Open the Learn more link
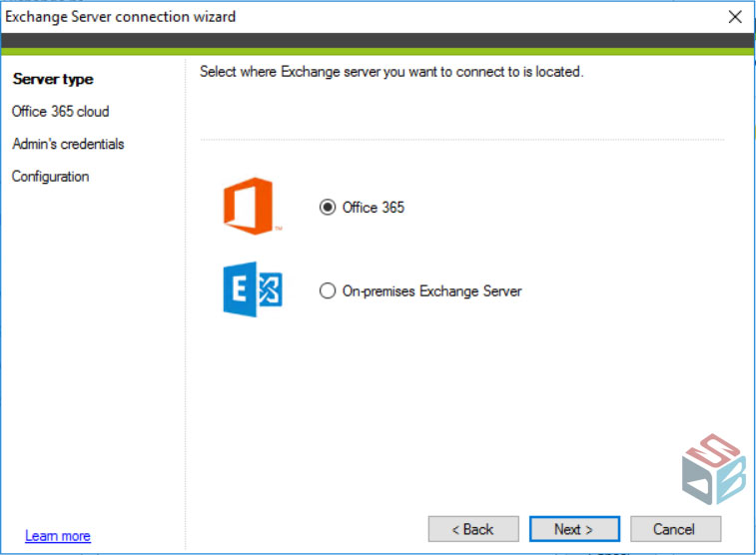 click(x=58, y=536)
